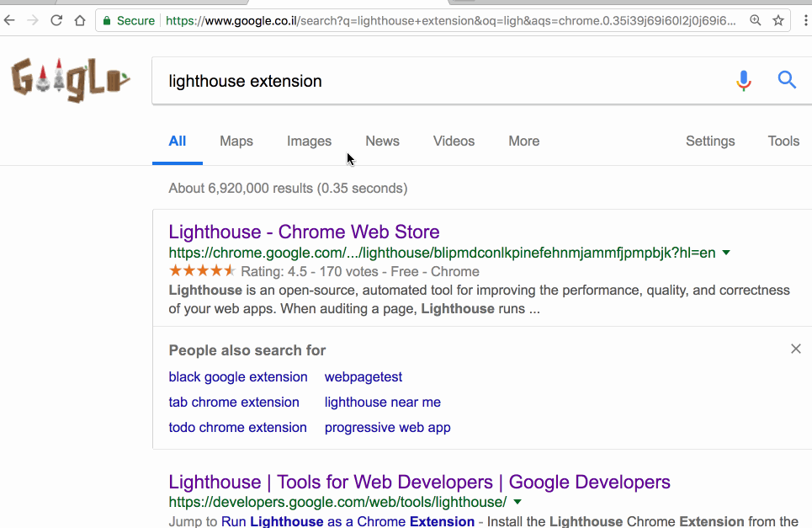Expand arrow next to developers.google.com URL
Screen dimensions: 812x528
[517, 502]
